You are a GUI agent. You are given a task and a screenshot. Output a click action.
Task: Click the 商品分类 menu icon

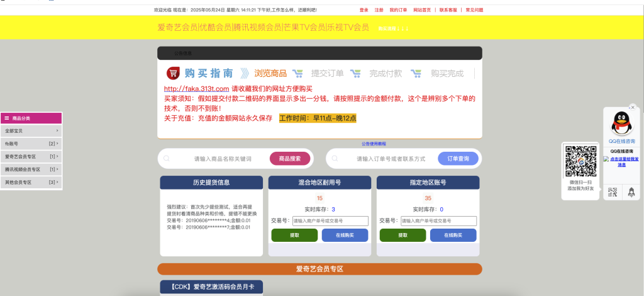pyautogui.click(x=6, y=118)
